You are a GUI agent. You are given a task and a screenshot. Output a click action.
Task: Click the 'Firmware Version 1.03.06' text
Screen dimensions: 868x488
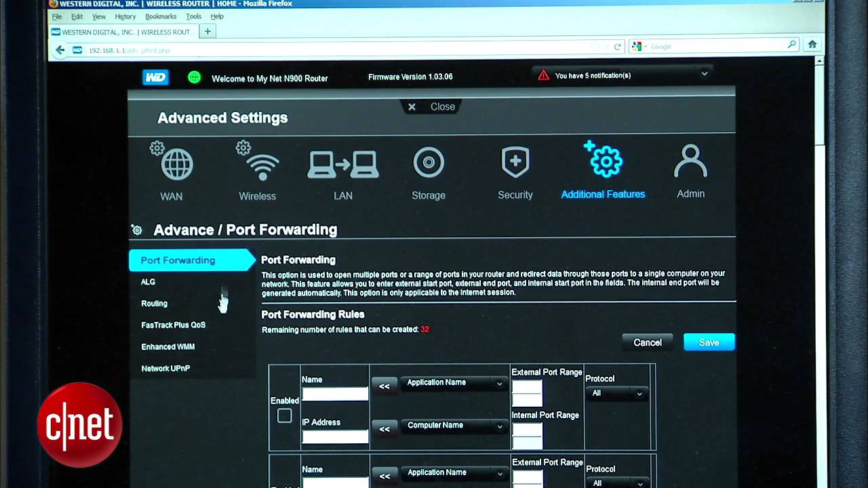pyautogui.click(x=410, y=77)
